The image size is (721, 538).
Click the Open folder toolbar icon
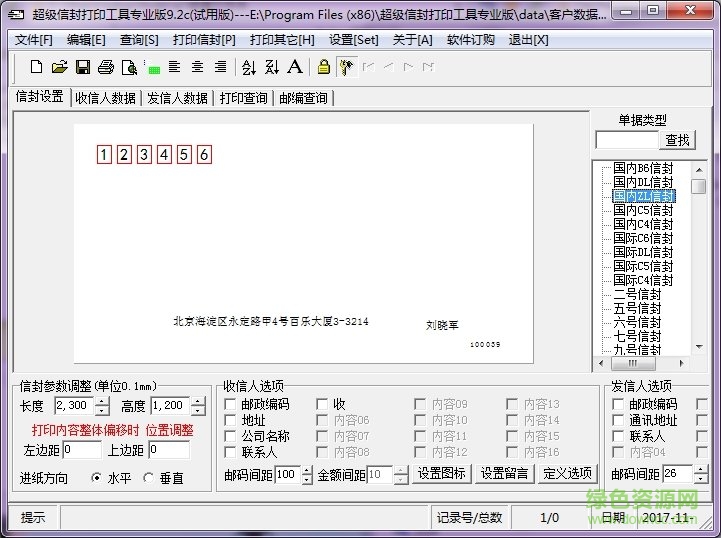click(x=59, y=67)
